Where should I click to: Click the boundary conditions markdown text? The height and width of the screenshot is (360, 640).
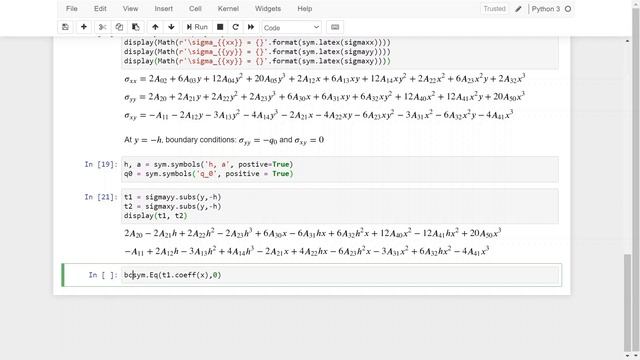coord(224,140)
